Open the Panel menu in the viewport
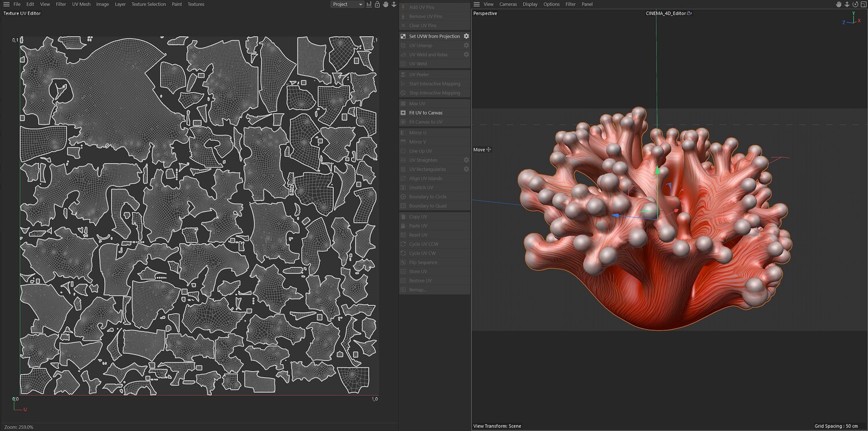The width and height of the screenshot is (868, 431). [x=587, y=4]
